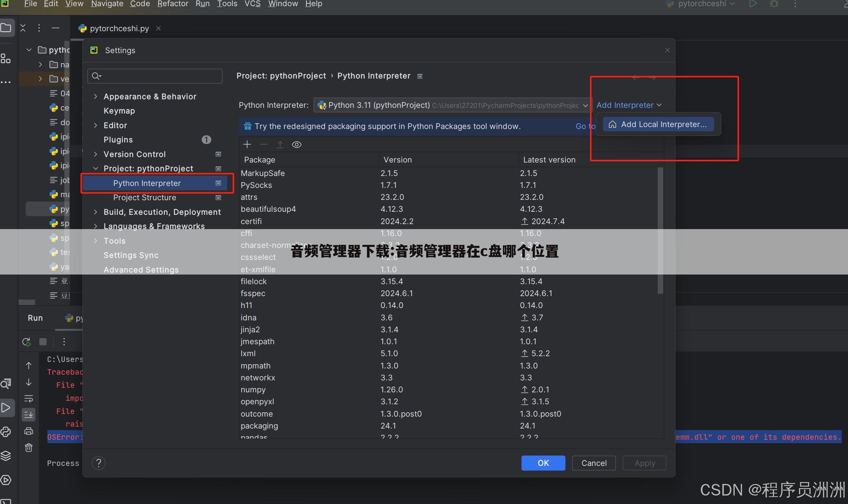Click the uninstall package minus icon

pos(263,144)
